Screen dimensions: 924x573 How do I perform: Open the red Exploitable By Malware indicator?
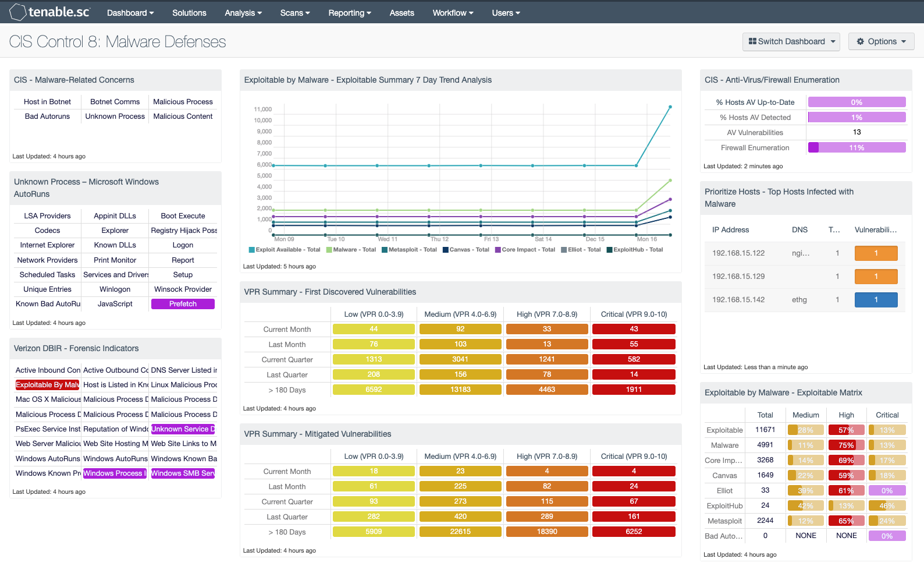click(x=48, y=385)
